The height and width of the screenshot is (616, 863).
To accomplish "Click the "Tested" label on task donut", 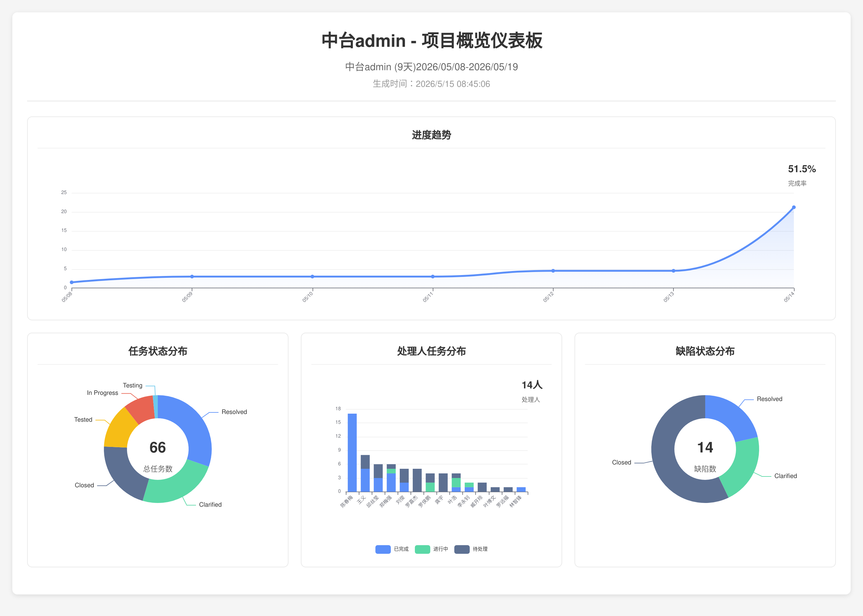I will 83,419.
